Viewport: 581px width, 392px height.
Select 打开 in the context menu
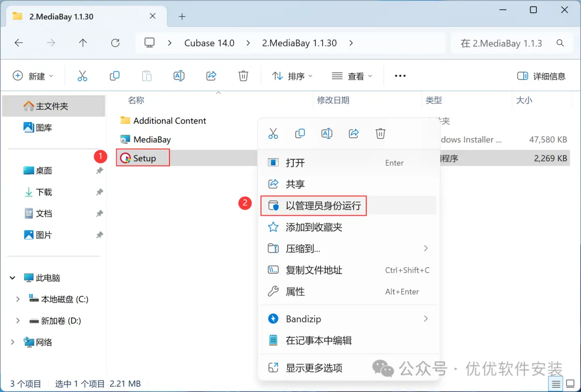click(x=349, y=162)
